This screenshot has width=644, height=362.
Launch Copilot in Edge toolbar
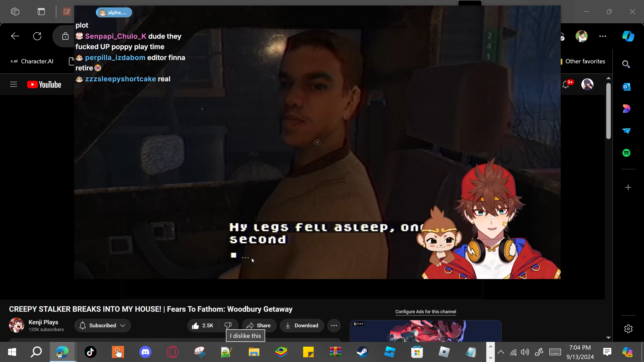[x=628, y=36]
